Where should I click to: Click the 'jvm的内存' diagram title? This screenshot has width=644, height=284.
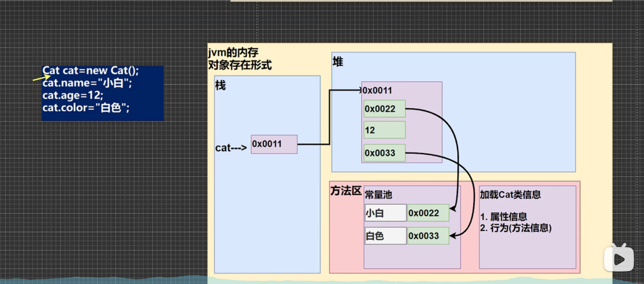(x=233, y=52)
